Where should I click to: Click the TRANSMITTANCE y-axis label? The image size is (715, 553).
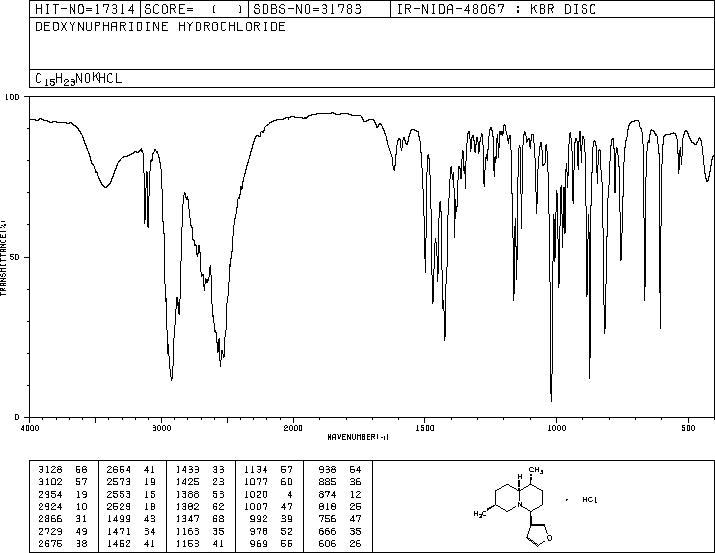point(5,257)
